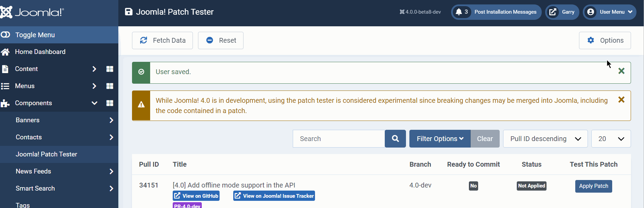Click the Branch column header
This screenshot has height=208, width=644.
coord(420,164)
